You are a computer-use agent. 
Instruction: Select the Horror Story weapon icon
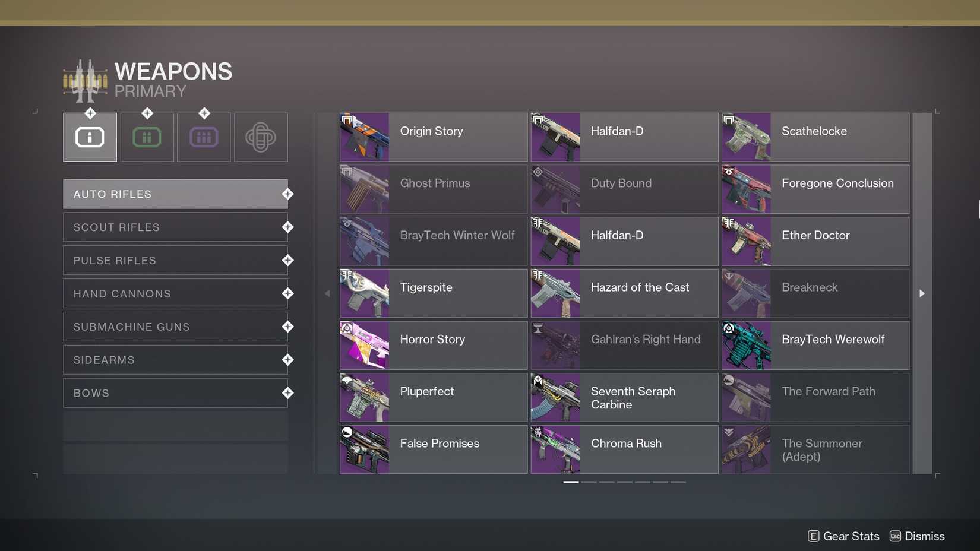(364, 346)
